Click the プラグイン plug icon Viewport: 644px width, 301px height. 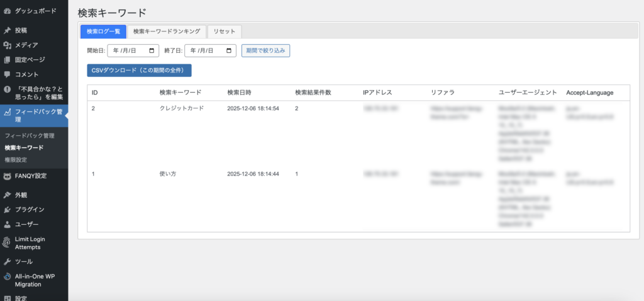pos(7,210)
